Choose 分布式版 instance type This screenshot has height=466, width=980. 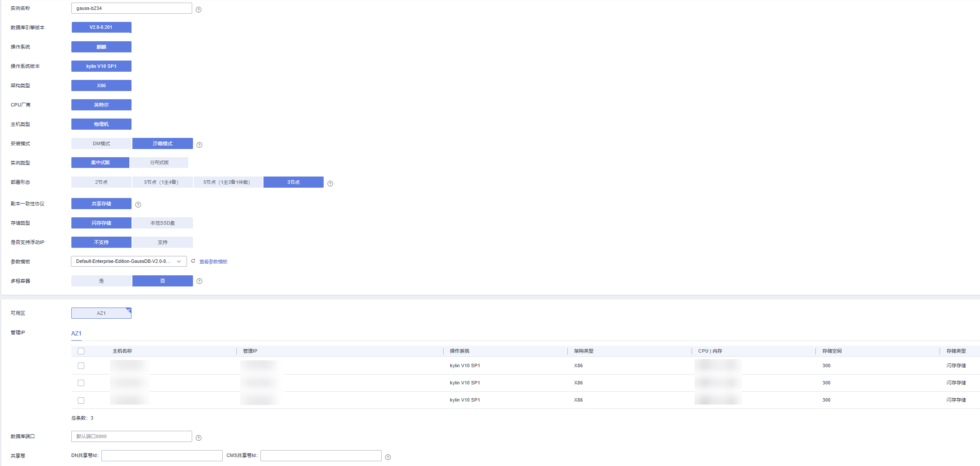tap(159, 162)
